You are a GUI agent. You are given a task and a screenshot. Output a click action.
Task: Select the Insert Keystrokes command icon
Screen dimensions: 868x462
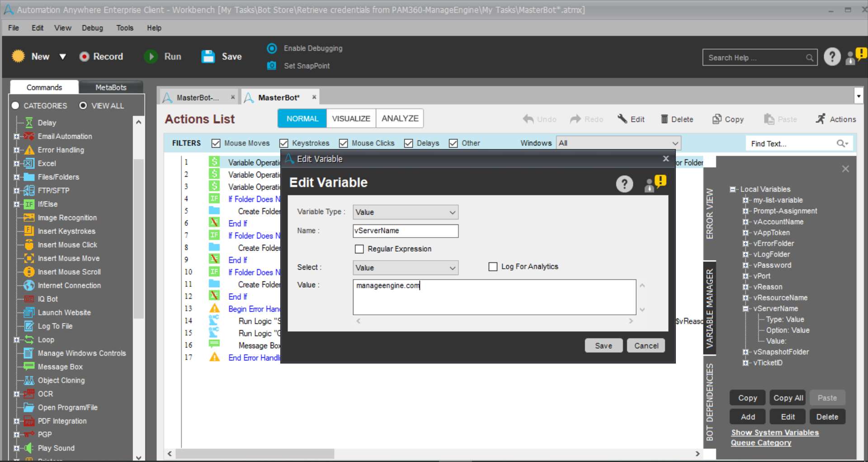point(29,231)
